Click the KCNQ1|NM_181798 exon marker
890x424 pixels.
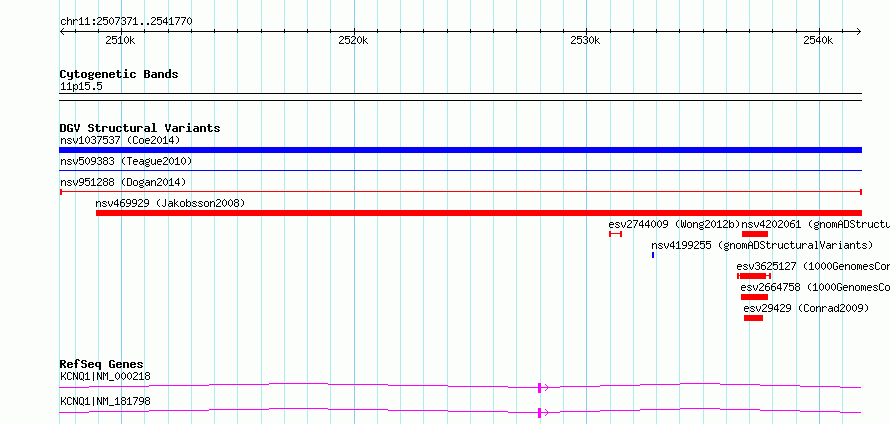tap(539, 413)
